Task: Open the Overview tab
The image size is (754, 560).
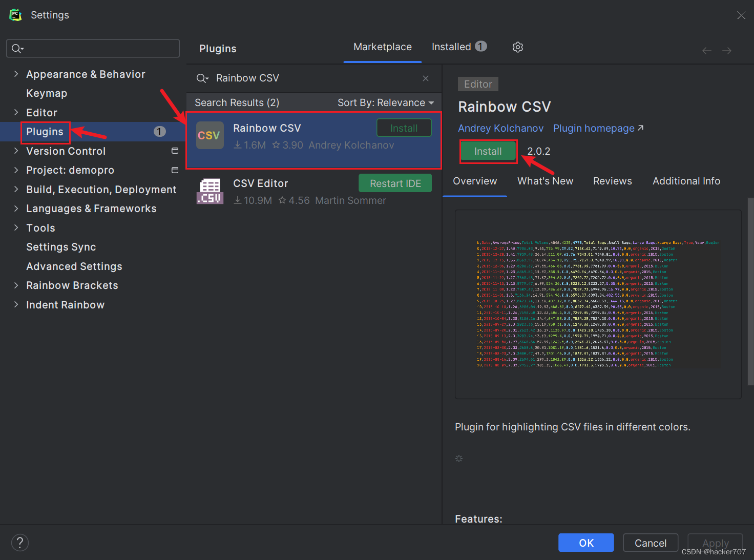Action: coord(475,181)
